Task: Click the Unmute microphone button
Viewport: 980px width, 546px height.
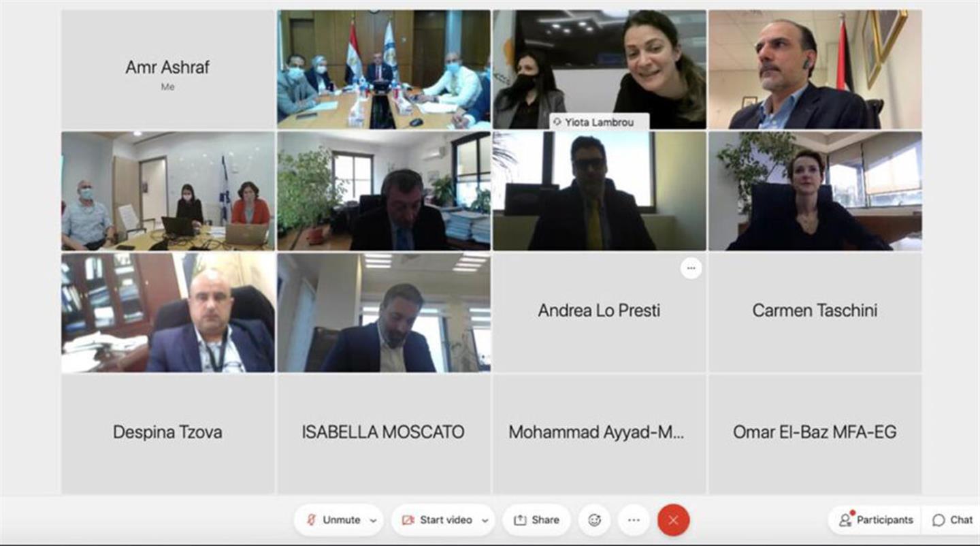Action: tap(333, 520)
